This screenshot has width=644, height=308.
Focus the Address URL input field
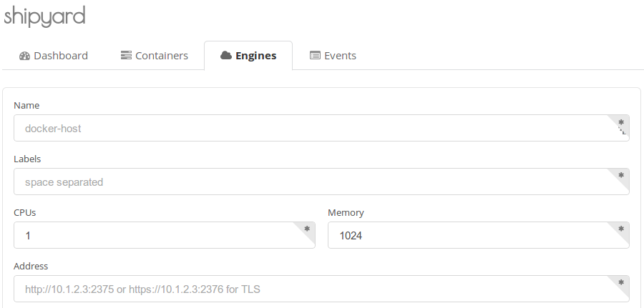coord(308,289)
